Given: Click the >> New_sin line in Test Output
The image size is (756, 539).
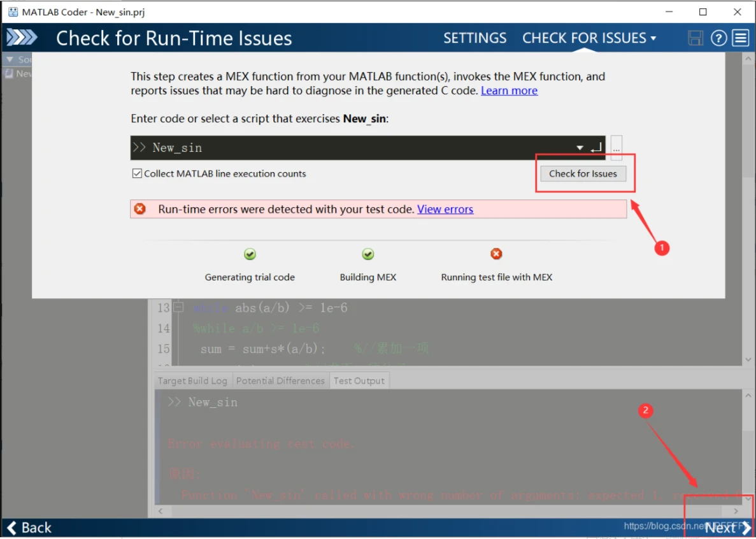Looking at the screenshot, I should point(203,402).
